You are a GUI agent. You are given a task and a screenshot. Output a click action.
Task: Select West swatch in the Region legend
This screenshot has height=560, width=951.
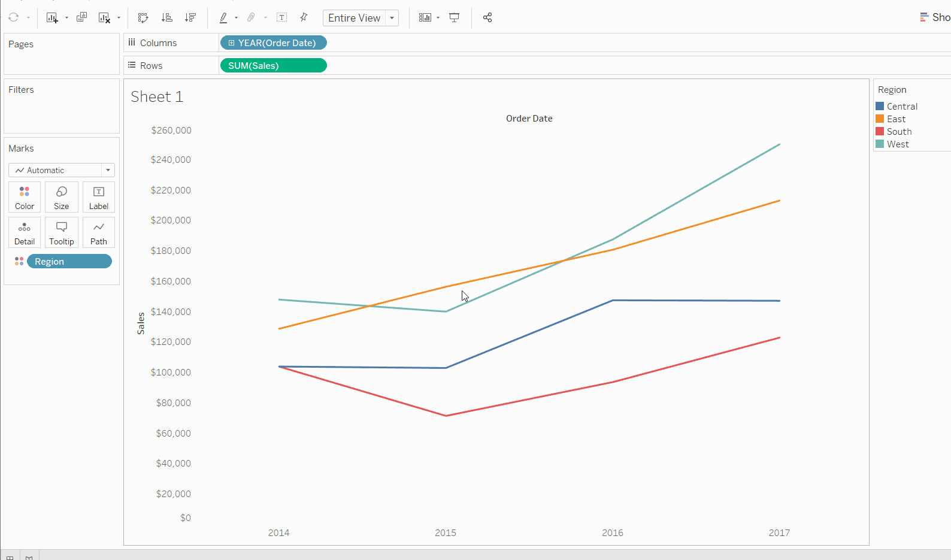[x=880, y=144]
